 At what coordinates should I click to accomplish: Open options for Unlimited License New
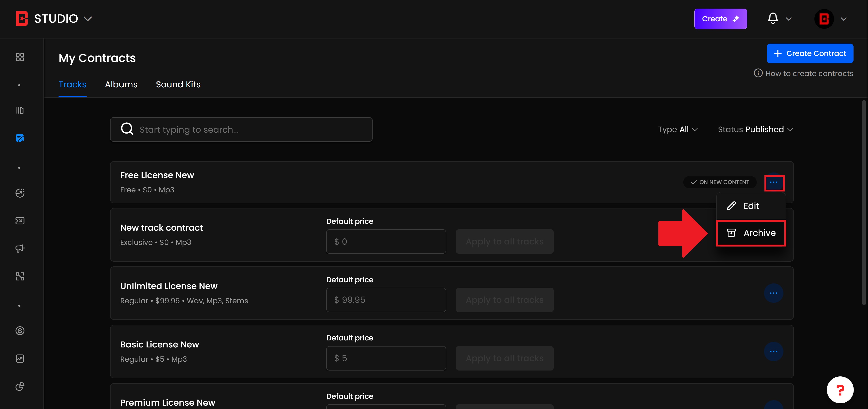[x=773, y=293]
